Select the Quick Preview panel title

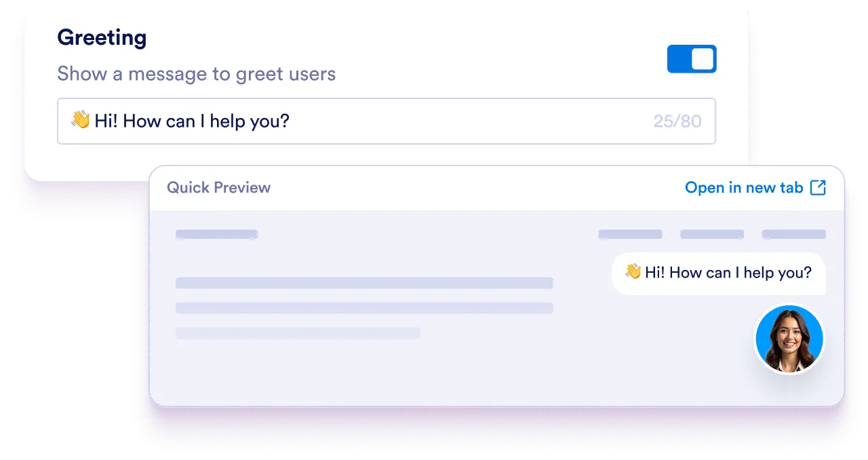point(218,188)
